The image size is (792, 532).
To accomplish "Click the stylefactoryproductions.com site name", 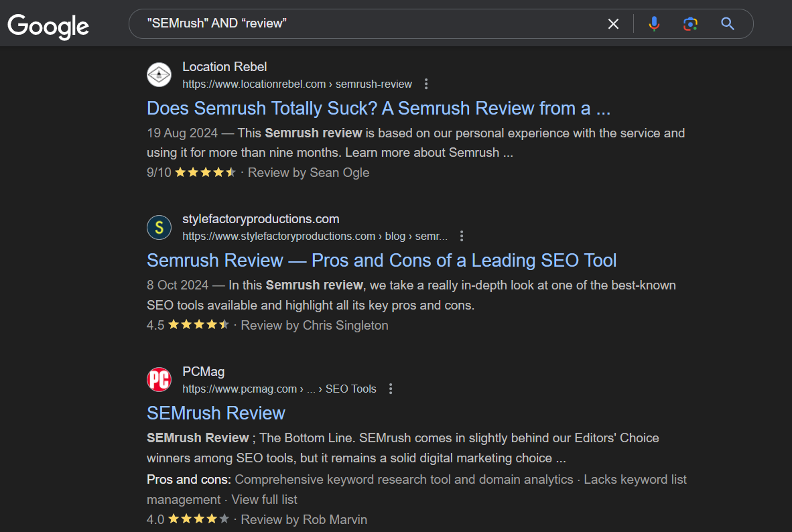I will coord(261,218).
